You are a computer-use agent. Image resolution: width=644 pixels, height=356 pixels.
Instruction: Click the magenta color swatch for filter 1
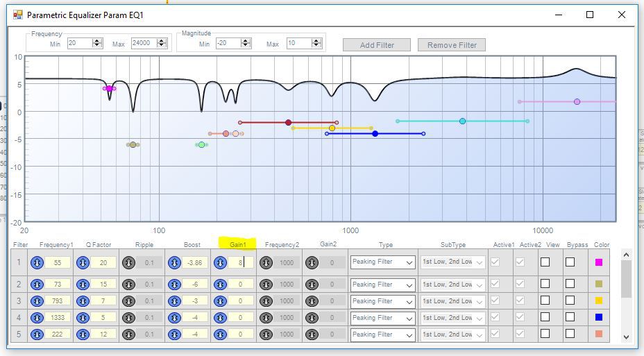point(599,262)
